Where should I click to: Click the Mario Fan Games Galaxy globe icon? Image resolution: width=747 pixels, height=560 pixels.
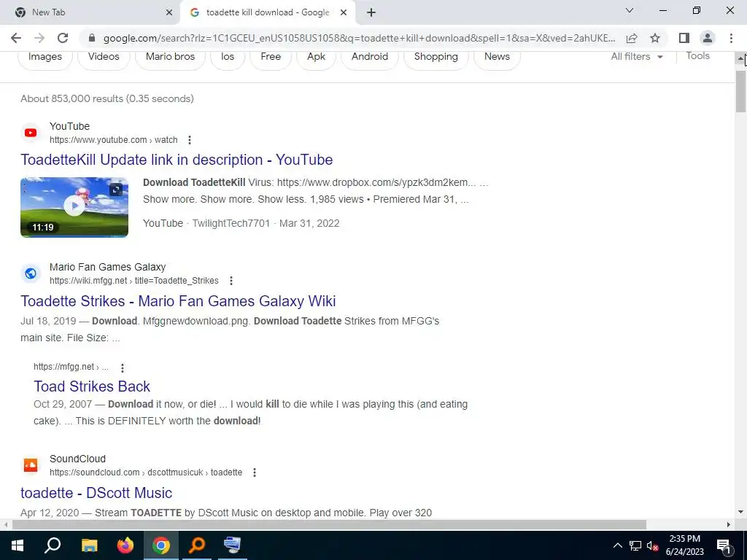(31, 273)
